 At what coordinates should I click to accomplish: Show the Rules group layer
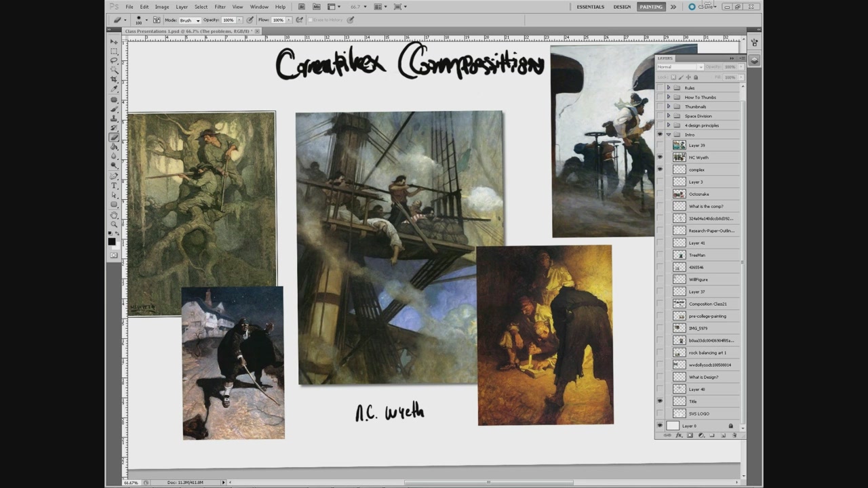click(x=660, y=87)
